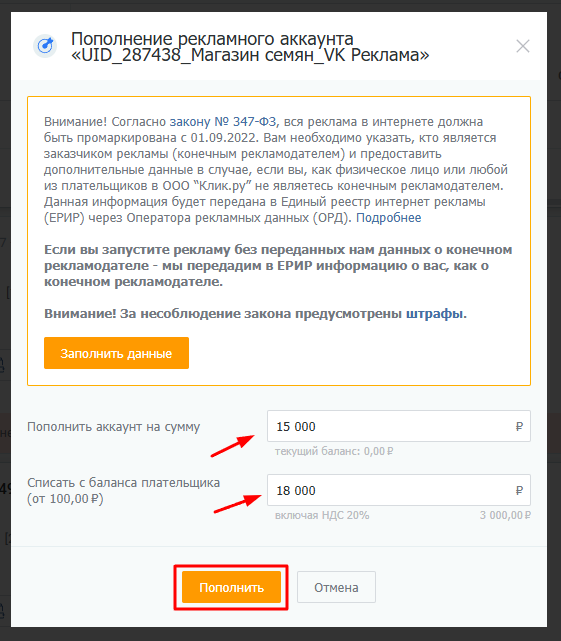Click the ruble sign in top-up amount field
Viewport: 561px width, 641px height.
pyautogui.click(x=519, y=427)
